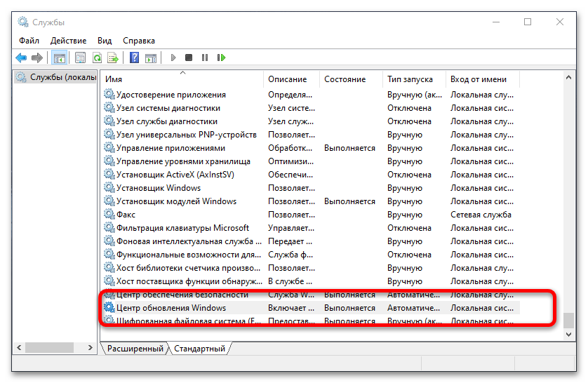Open the Справка menu

click(x=139, y=41)
